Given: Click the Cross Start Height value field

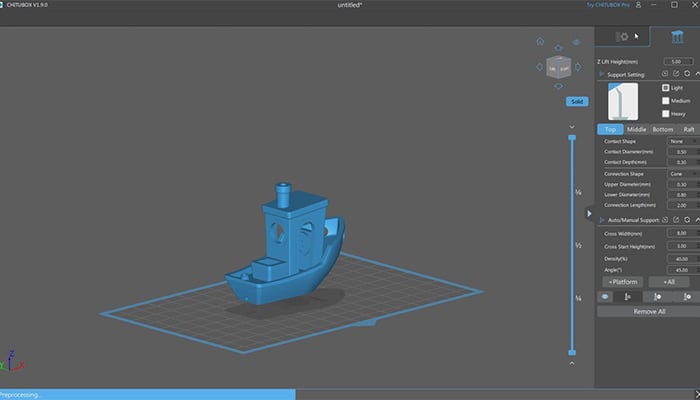Looking at the screenshot, I should tap(682, 246).
